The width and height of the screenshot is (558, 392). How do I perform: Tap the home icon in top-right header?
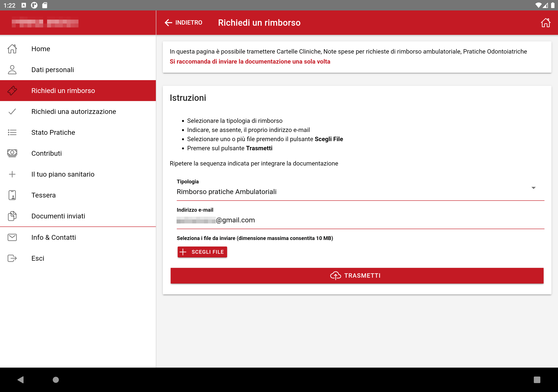click(545, 23)
